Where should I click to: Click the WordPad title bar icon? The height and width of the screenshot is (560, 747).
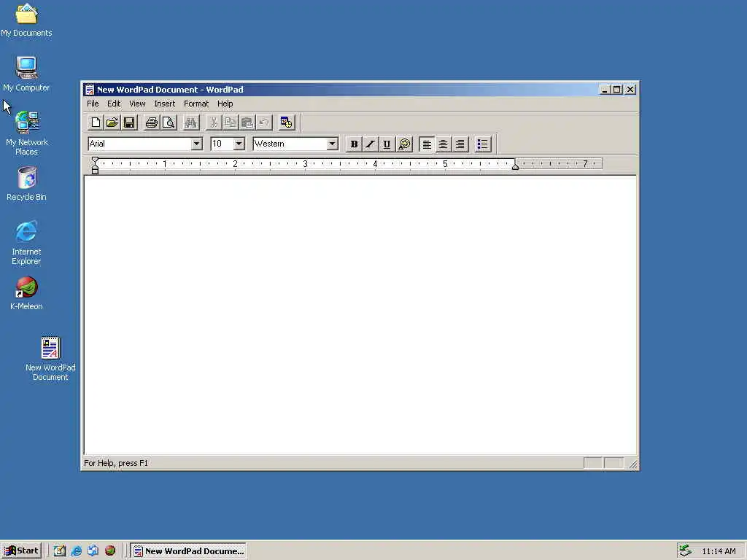90,90
